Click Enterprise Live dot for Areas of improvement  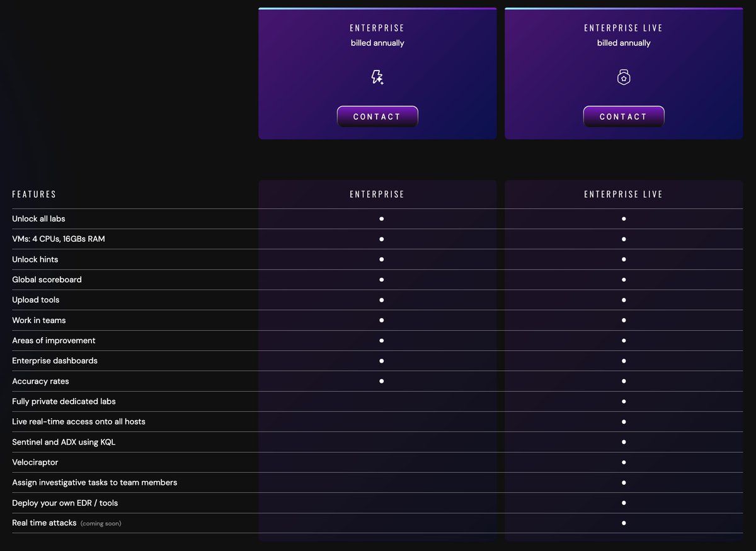(x=624, y=341)
